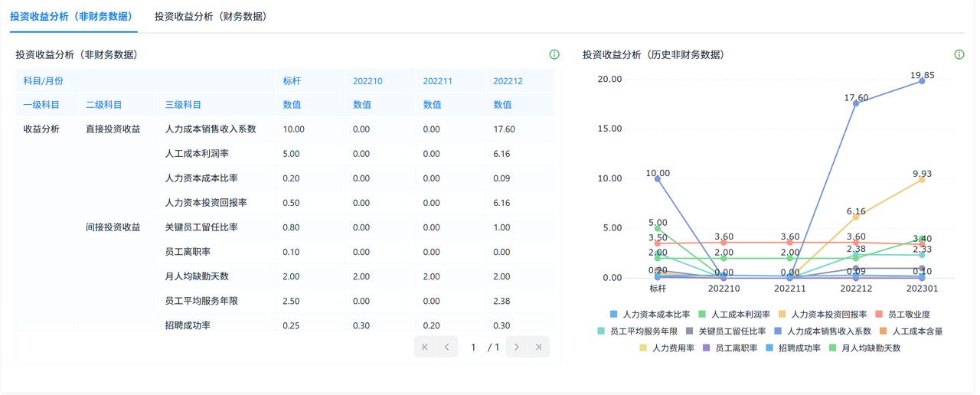Go to previous page of table
Viewport: 980px width, 395px height.
coord(447,347)
